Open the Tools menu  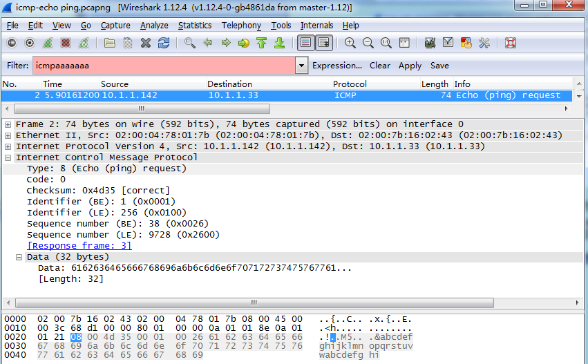(x=281, y=26)
